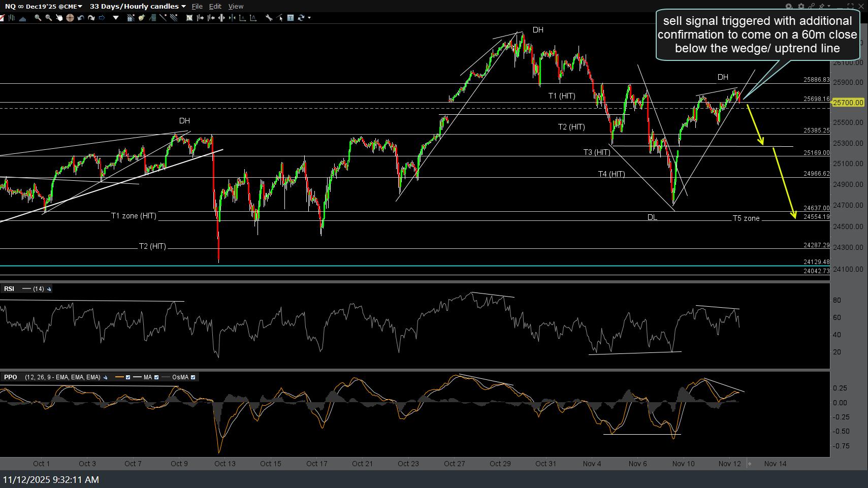Open the View menu

tap(236, 6)
